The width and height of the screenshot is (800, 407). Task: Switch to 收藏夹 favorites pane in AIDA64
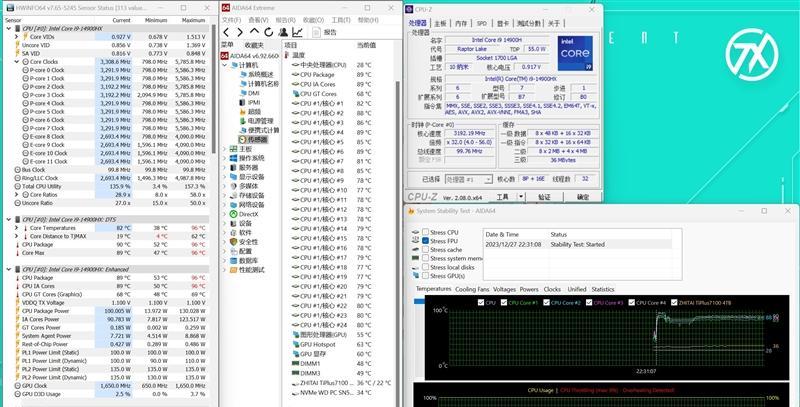coord(254,45)
